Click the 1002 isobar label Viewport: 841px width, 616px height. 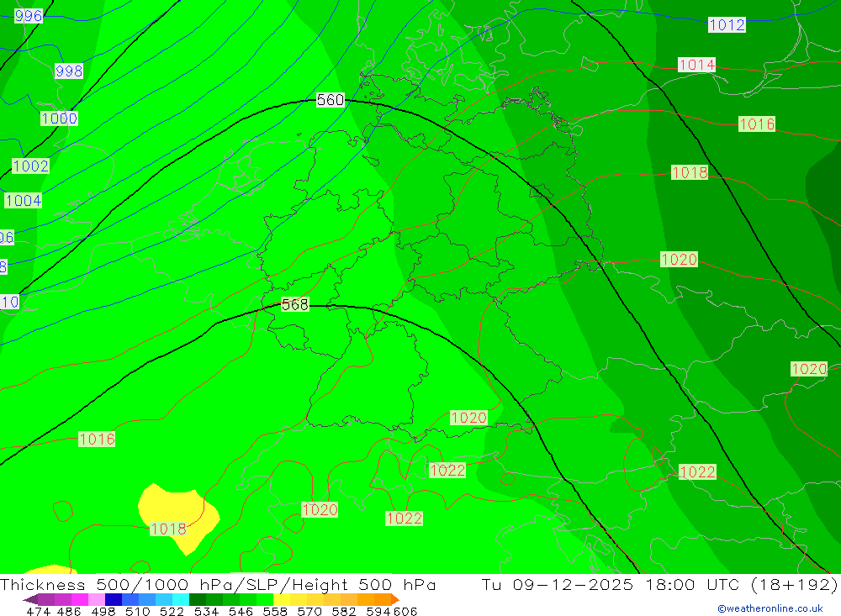(x=30, y=166)
